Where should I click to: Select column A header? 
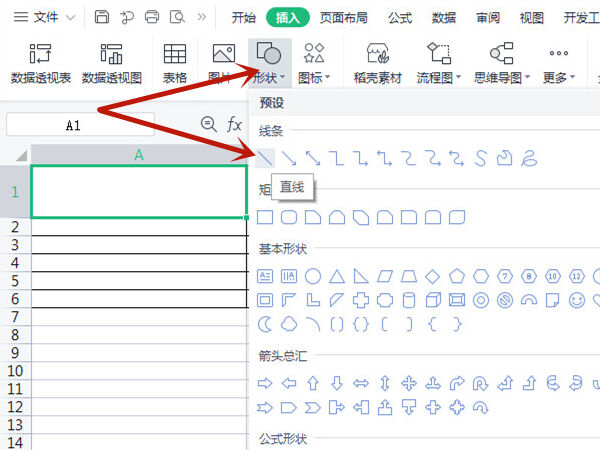pos(139,155)
